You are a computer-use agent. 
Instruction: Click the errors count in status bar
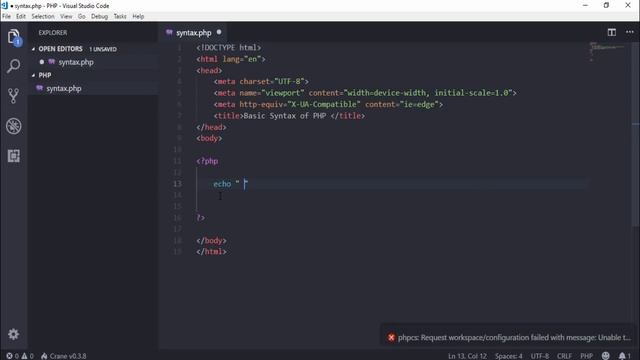pos(12,356)
